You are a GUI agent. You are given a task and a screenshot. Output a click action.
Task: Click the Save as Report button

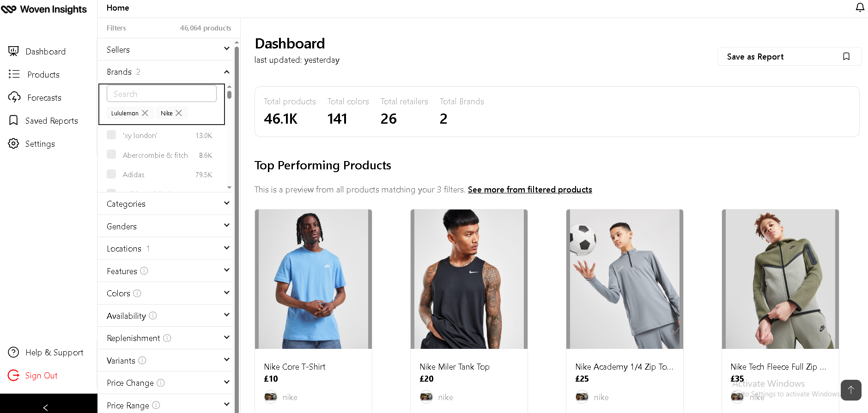click(789, 56)
